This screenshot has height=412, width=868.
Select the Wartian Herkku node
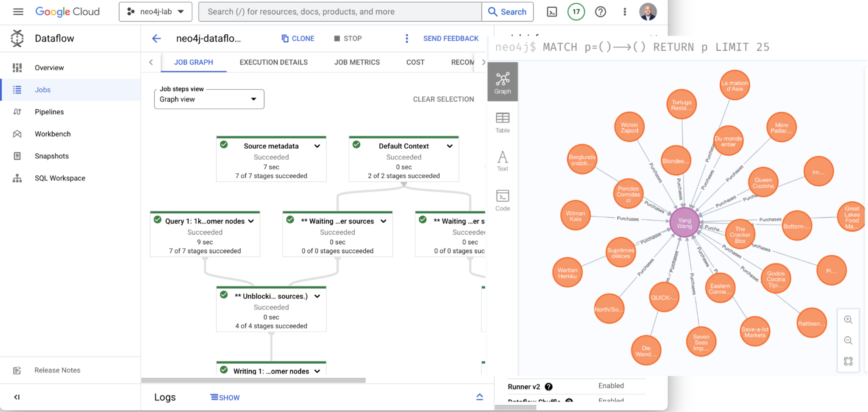click(x=567, y=273)
